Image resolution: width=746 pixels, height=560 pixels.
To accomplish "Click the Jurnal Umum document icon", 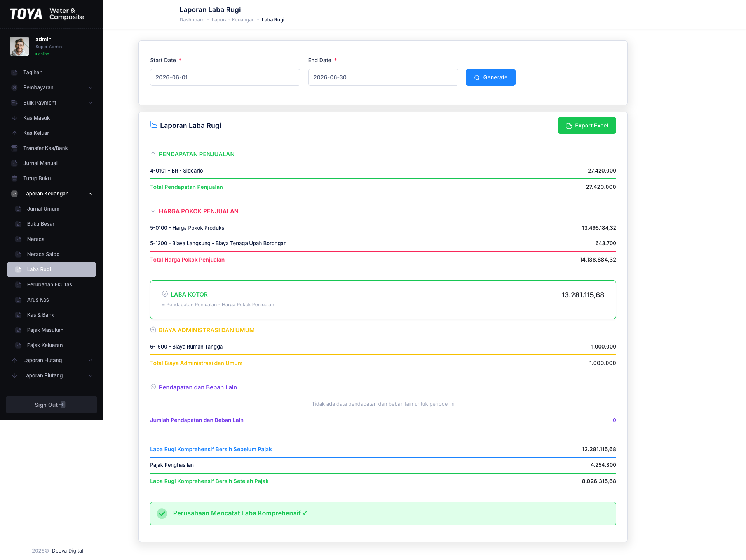I will (18, 209).
